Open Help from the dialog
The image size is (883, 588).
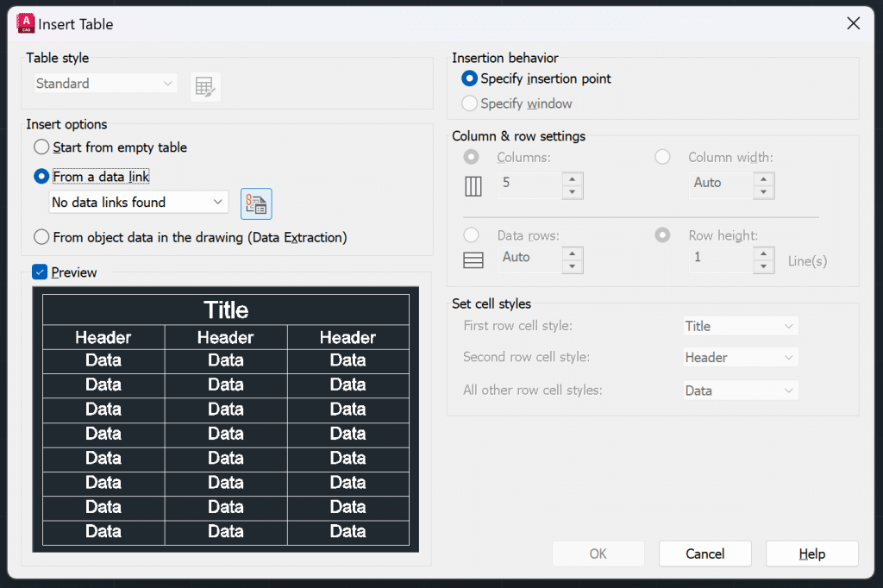[811, 554]
